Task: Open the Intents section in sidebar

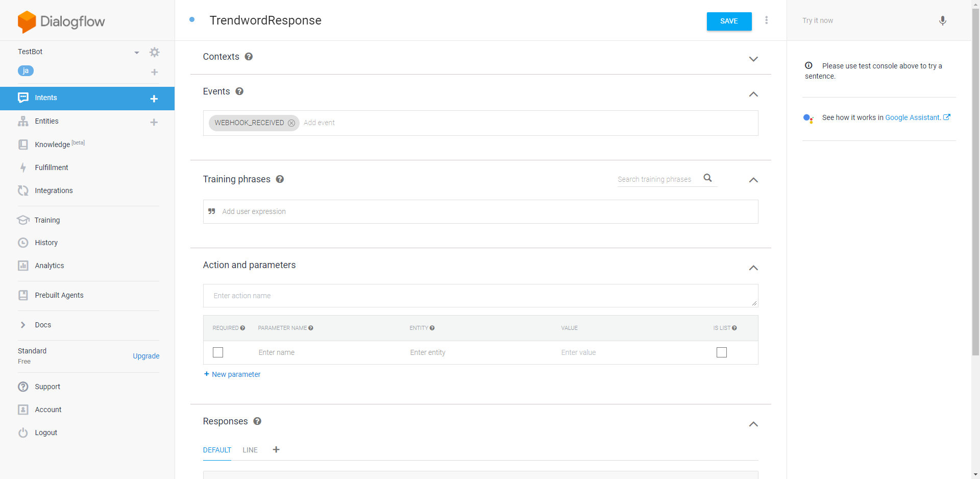Action: tap(46, 98)
